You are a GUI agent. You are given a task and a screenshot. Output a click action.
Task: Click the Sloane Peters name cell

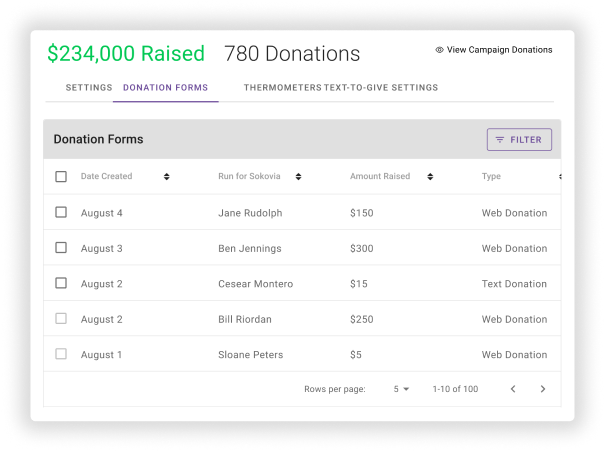click(250, 355)
